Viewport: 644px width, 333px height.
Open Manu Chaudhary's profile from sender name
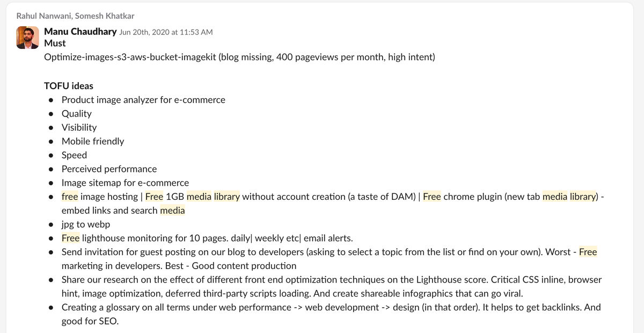(80, 32)
